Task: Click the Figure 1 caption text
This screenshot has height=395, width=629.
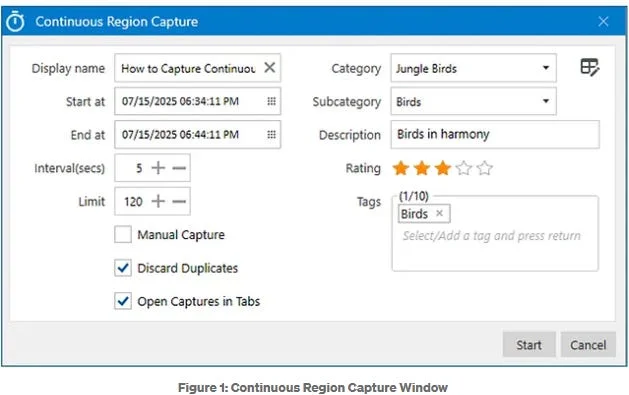Action: 313,388
